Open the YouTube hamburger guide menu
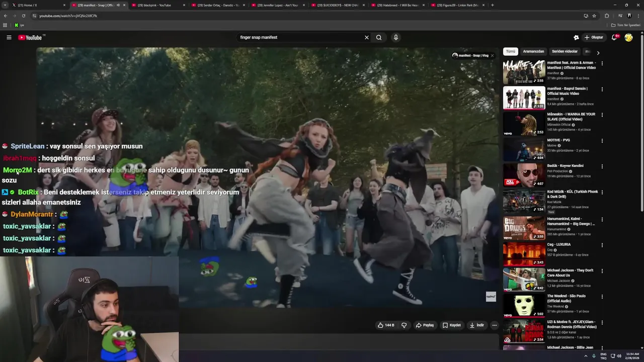This screenshot has width=644, height=362. click(x=9, y=37)
